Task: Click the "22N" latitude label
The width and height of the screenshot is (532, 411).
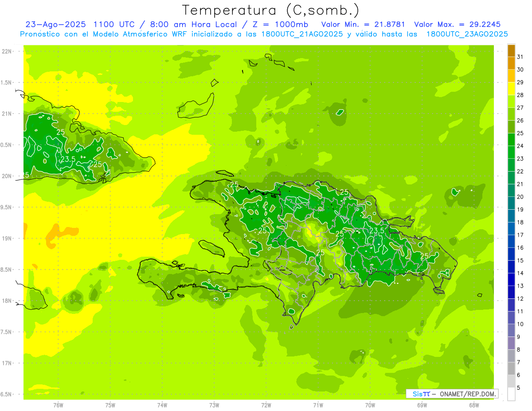Action: click(7, 51)
